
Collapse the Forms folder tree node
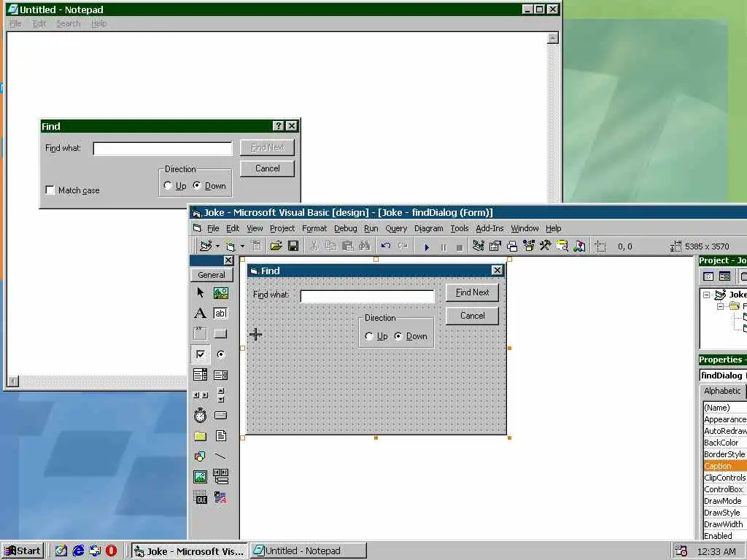(721, 306)
